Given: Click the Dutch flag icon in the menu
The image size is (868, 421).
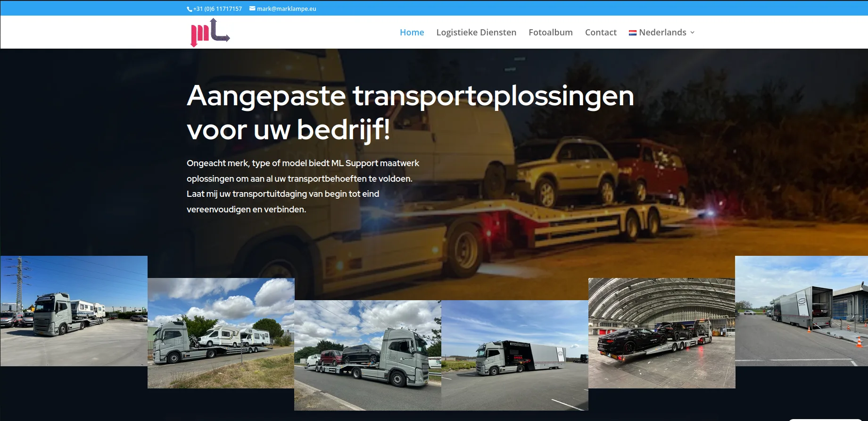Looking at the screenshot, I should (x=633, y=33).
